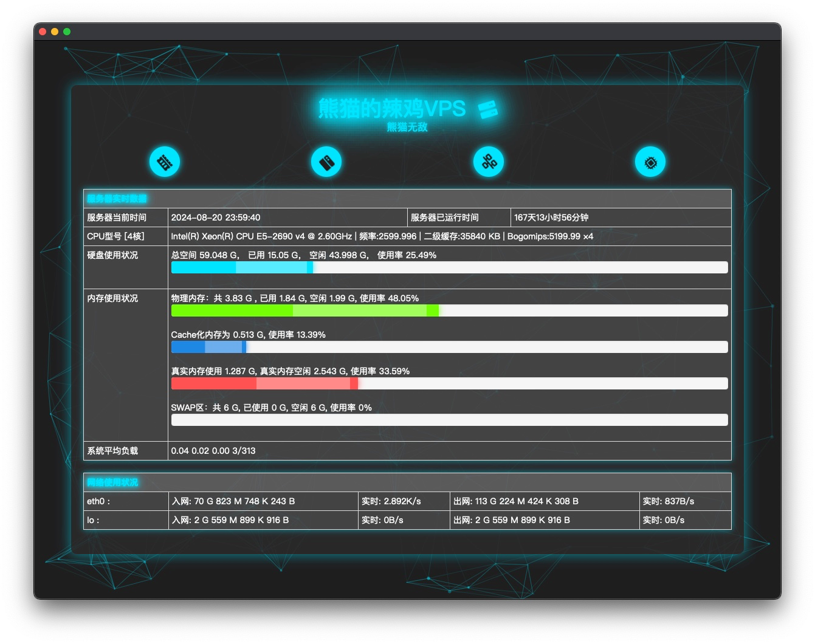Viewport: 815px width, 644px height.
Task: Click the 熊猫的辣鸡VPS title text
Action: point(392,109)
